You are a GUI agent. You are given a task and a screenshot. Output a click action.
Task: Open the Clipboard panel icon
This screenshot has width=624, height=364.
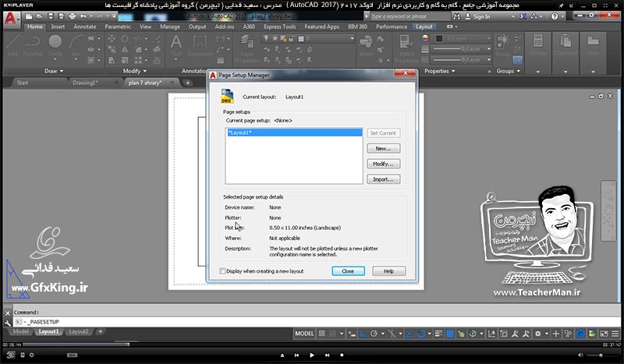pos(565,44)
